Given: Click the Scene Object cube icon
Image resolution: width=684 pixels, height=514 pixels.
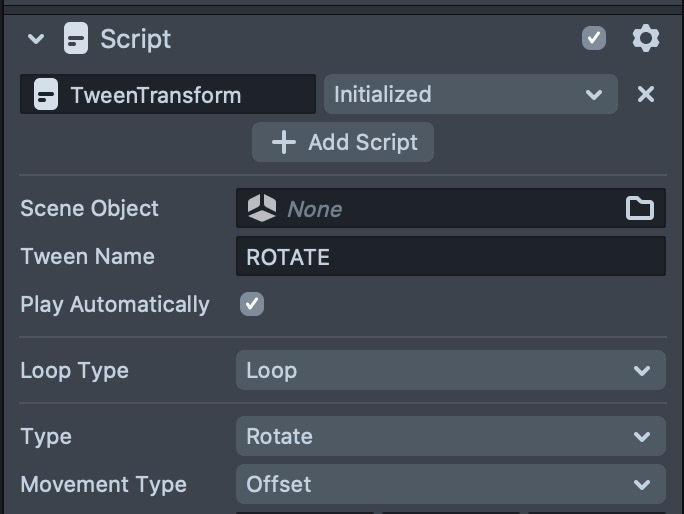Looking at the screenshot, I should [262, 208].
